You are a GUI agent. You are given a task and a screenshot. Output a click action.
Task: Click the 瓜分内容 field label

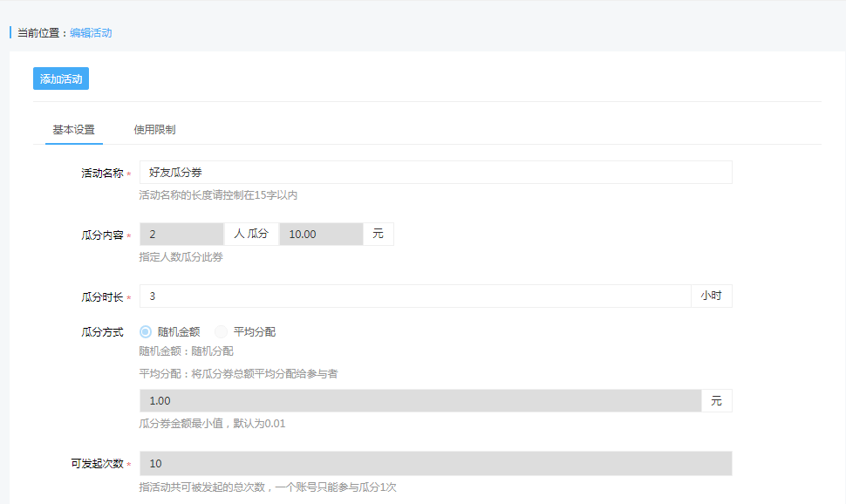click(x=103, y=235)
